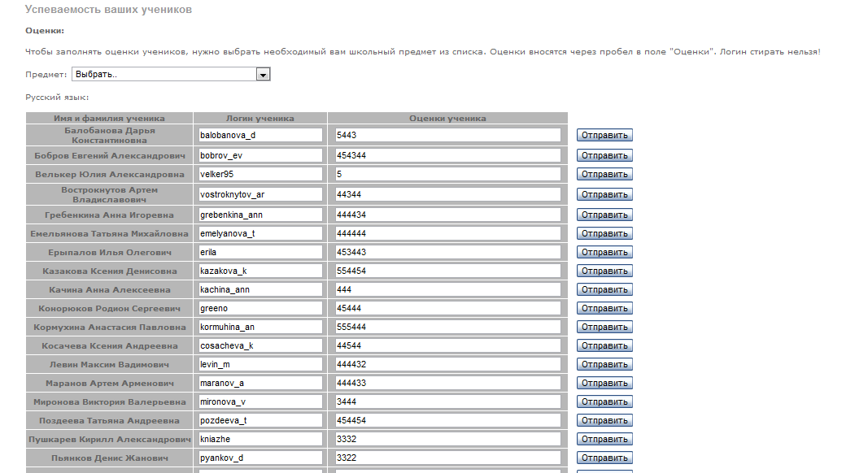Submit grades for Бобров Евгений Александрович
This screenshot has width=868, height=473.
point(604,155)
